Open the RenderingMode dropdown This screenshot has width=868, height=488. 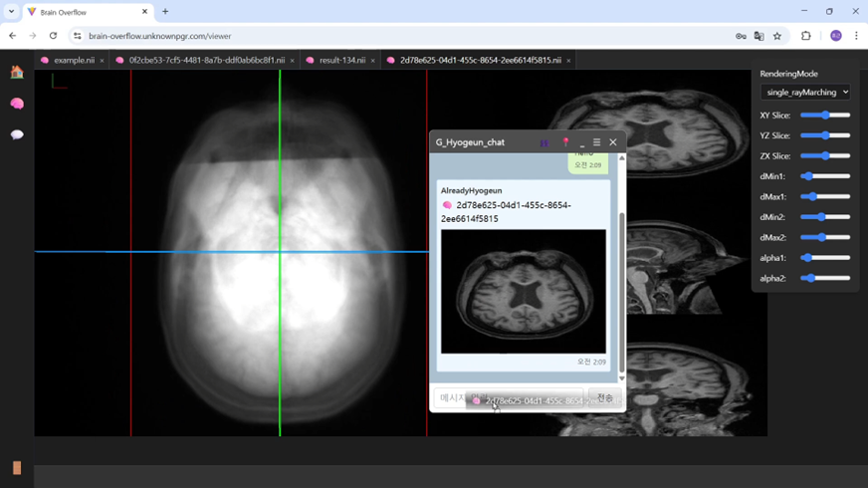point(805,92)
